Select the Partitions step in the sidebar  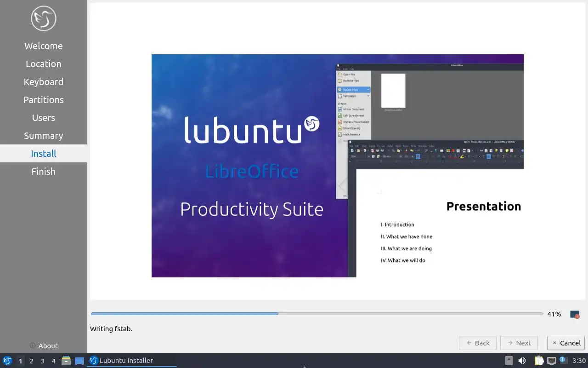(x=44, y=100)
